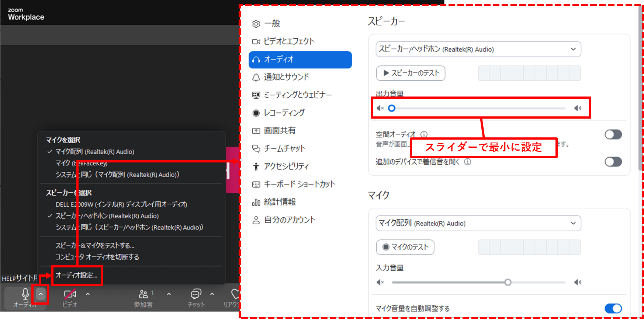
Task: Open キーボード ショートカット settings tab
Action: pyautogui.click(x=293, y=184)
